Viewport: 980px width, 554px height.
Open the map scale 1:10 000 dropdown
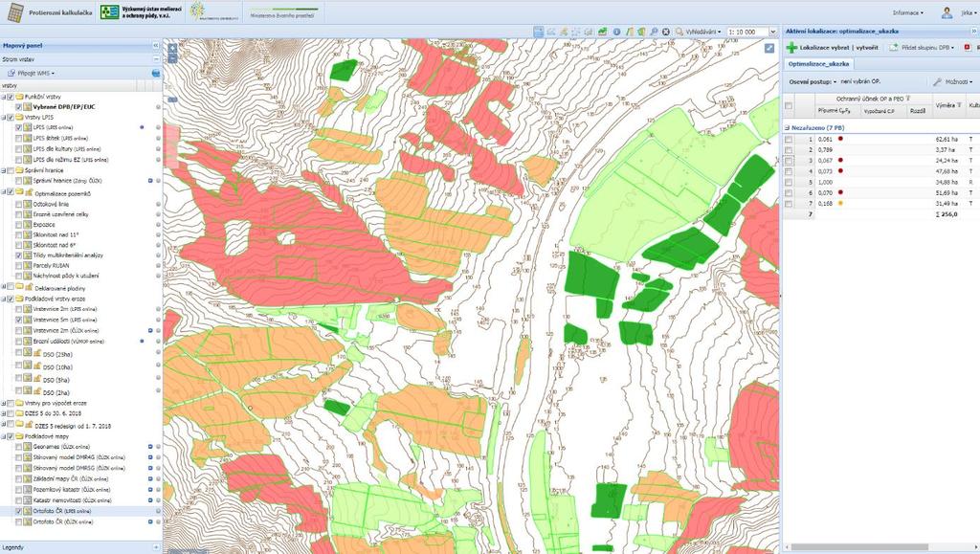tap(772, 32)
